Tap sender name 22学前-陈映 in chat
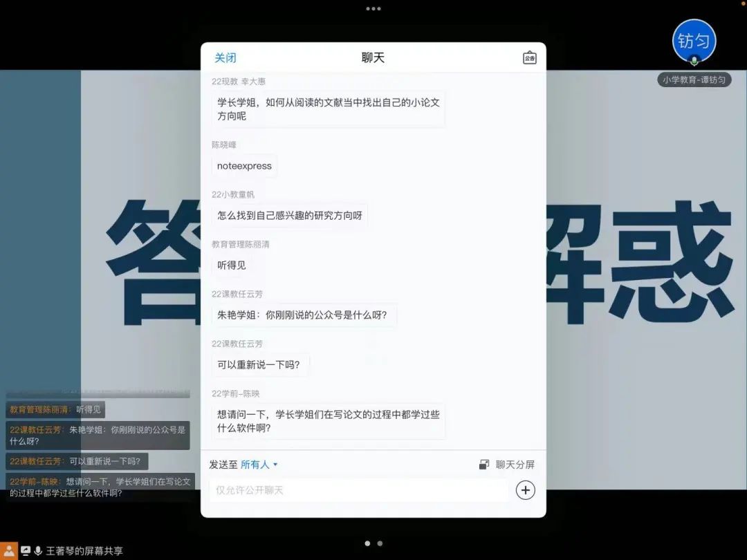The image size is (747, 560). (236, 393)
